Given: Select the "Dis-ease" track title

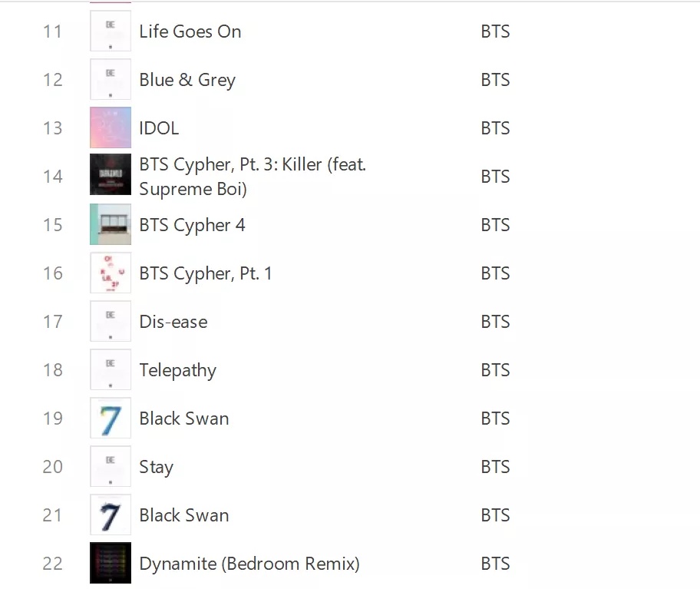Looking at the screenshot, I should [x=173, y=321].
